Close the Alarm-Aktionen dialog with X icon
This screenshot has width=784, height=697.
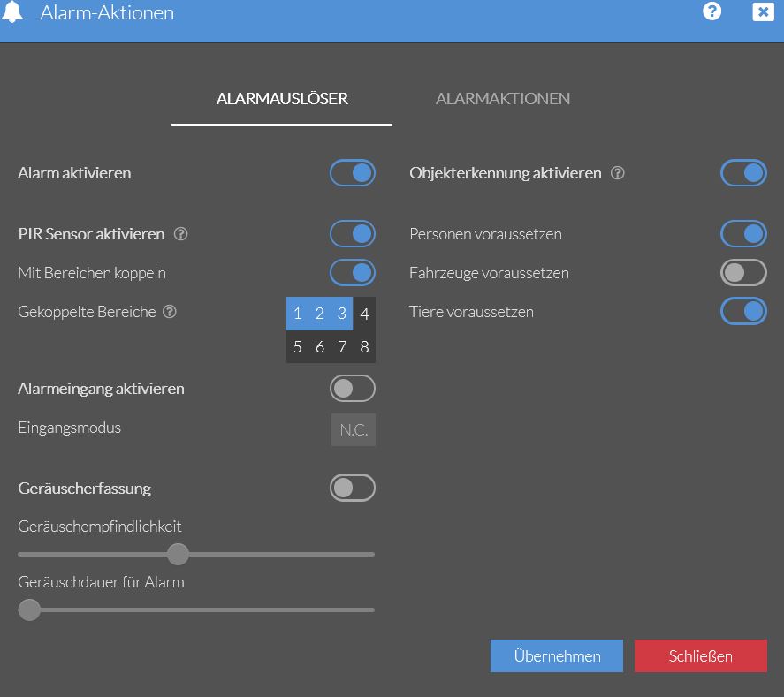pos(763,11)
